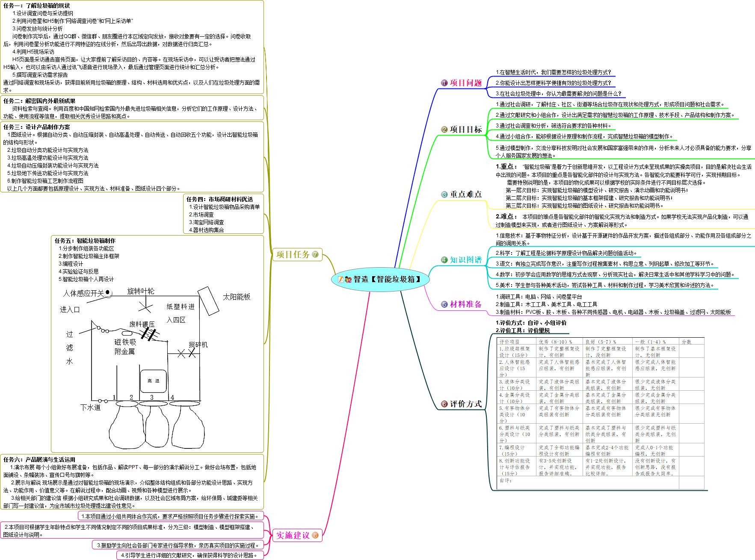This screenshot has width=755, height=560.
Task: Select the number 8 marker beside 实施建议
Action: 315,535
